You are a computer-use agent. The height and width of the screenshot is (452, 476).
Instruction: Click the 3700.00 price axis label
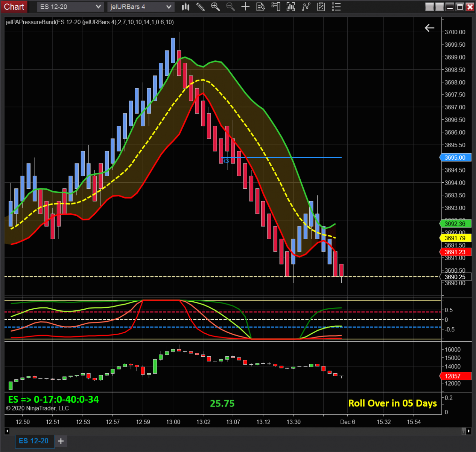coord(455,32)
